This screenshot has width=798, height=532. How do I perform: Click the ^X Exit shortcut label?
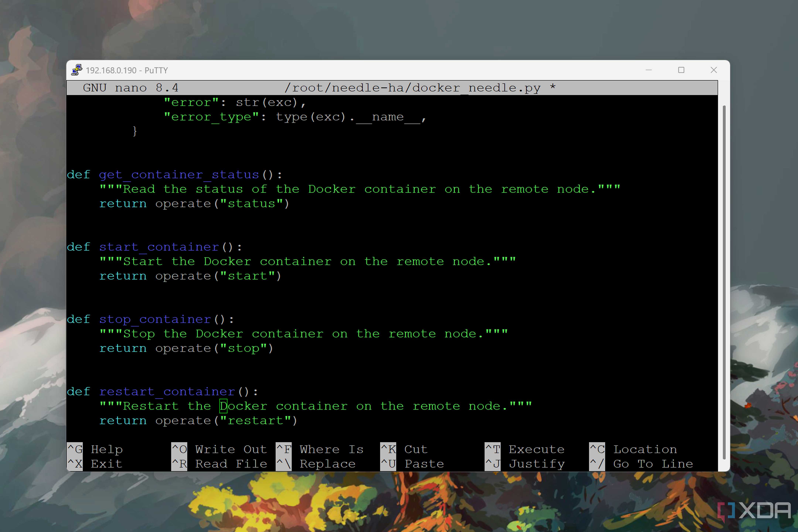point(95,464)
